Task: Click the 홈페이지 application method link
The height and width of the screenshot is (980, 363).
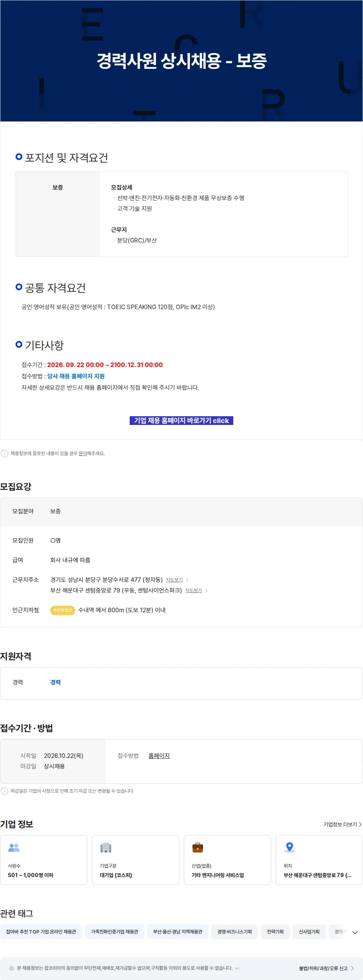Action: pyautogui.click(x=159, y=755)
